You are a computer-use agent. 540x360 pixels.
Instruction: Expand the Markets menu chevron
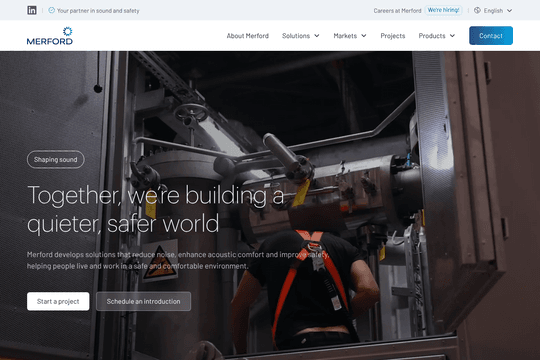click(x=364, y=36)
